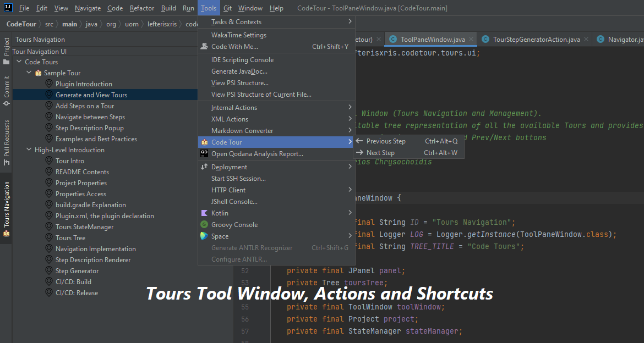
Task: Click the Space logo icon in menu
Action: (204, 236)
